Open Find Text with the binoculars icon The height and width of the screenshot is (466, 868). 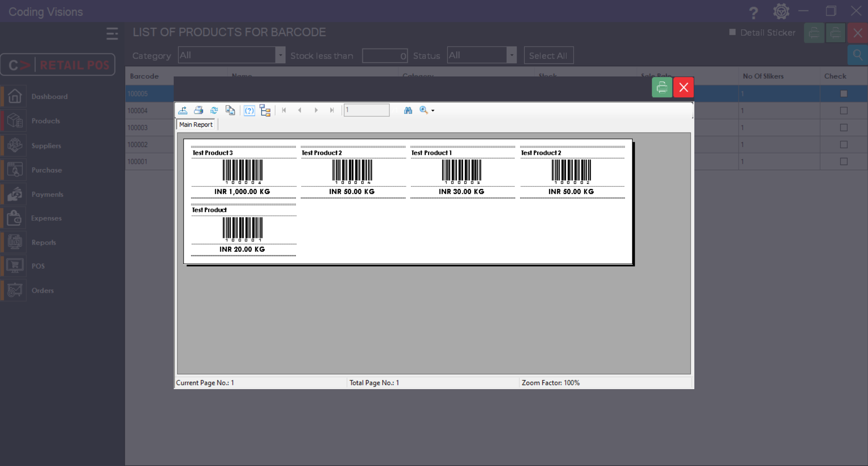tap(408, 110)
